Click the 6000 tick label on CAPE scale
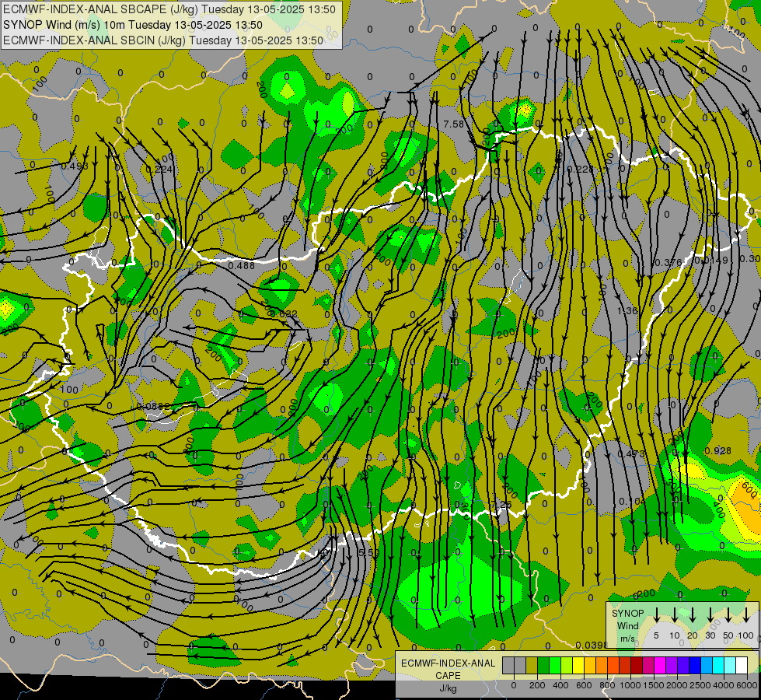 click(x=747, y=685)
